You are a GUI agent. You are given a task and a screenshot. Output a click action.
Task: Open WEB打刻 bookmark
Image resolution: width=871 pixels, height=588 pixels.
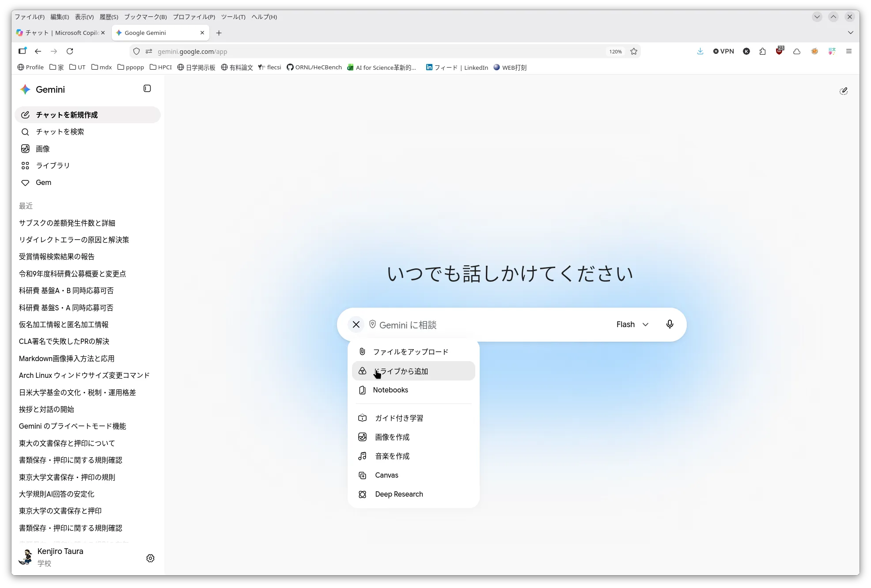510,67
